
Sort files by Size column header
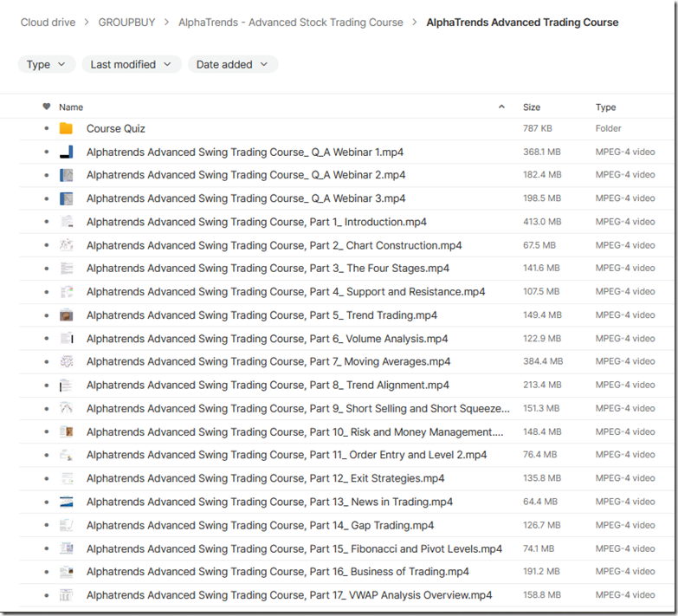click(x=532, y=107)
